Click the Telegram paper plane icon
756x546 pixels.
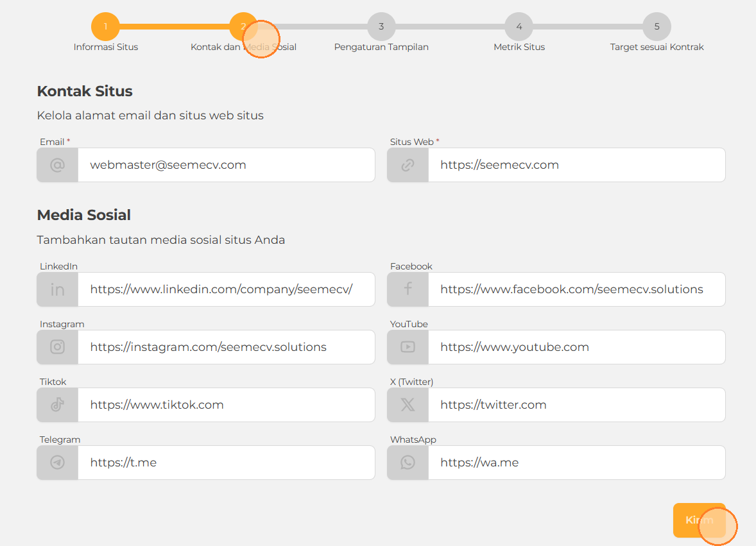pyautogui.click(x=58, y=463)
